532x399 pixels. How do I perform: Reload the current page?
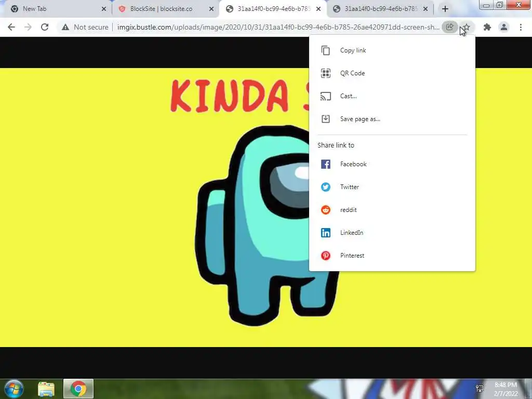tap(45, 27)
